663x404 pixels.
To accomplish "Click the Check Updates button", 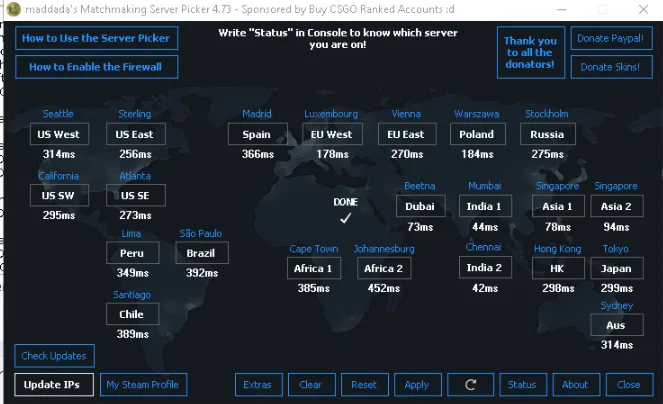I will 55,356.
